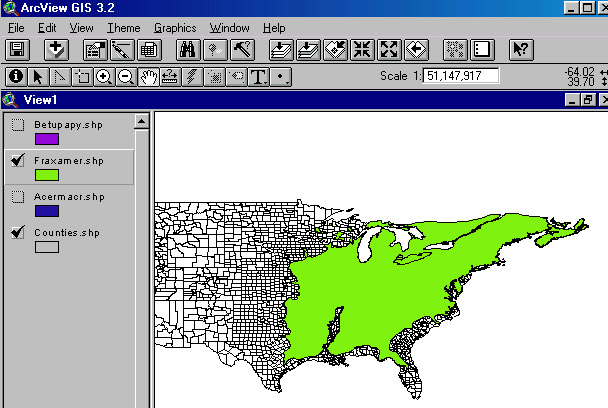Click the Query Builder hammer icon
The height and width of the screenshot is (408, 608).
[x=242, y=50]
